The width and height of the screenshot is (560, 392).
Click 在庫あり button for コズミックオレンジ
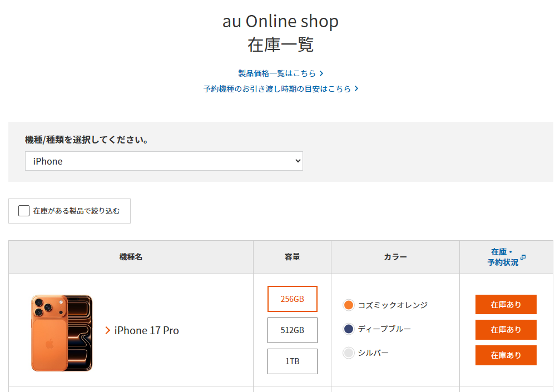[x=506, y=305]
